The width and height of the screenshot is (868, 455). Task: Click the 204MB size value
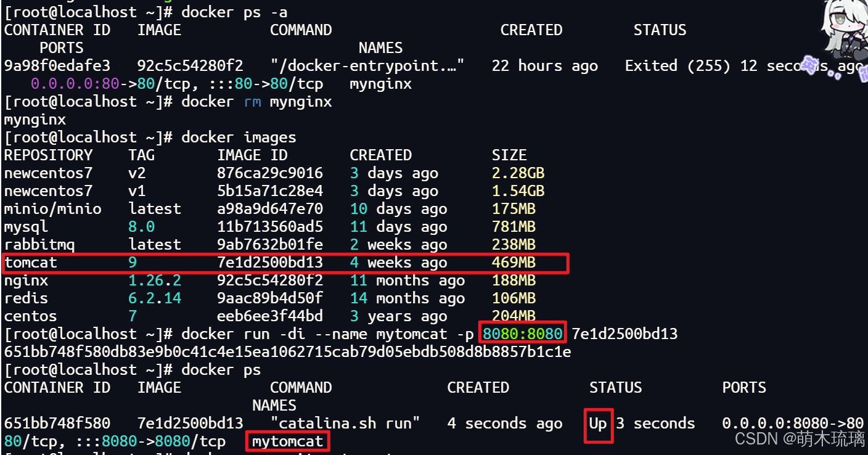(x=514, y=316)
